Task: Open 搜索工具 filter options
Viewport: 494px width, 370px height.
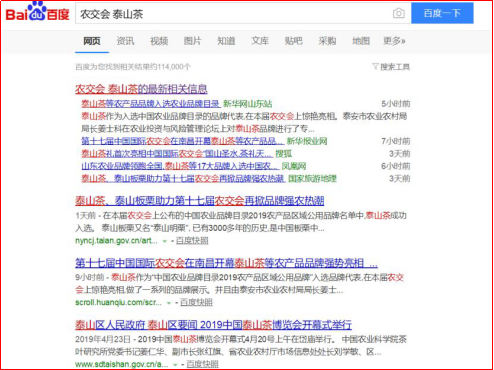Action: [x=391, y=67]
